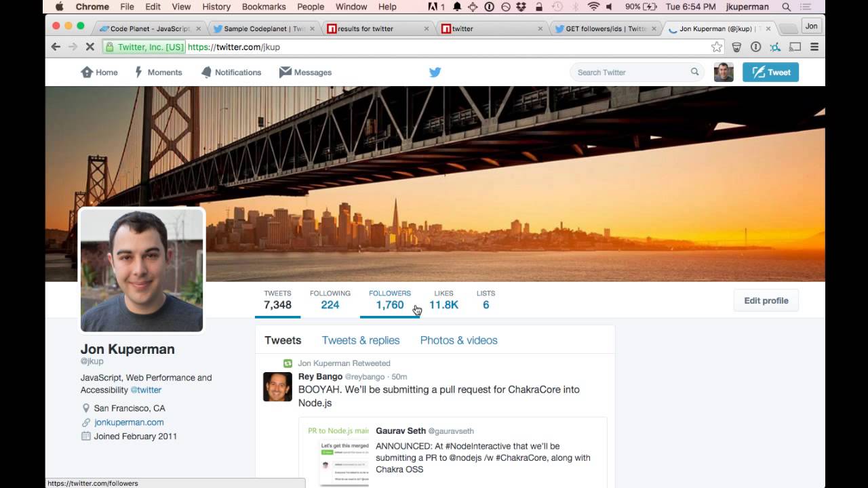Click the Jon profile button in Chrome
The height and width of the screenshot is (488, 868).
pyautogui.click(x=811, y=26)
